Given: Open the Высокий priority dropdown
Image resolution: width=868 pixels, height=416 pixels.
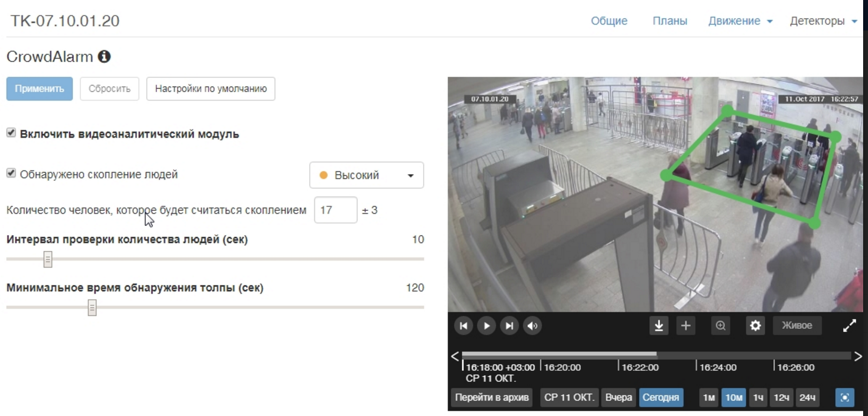Looking at the screenshot, I should (x=366, y=175).
